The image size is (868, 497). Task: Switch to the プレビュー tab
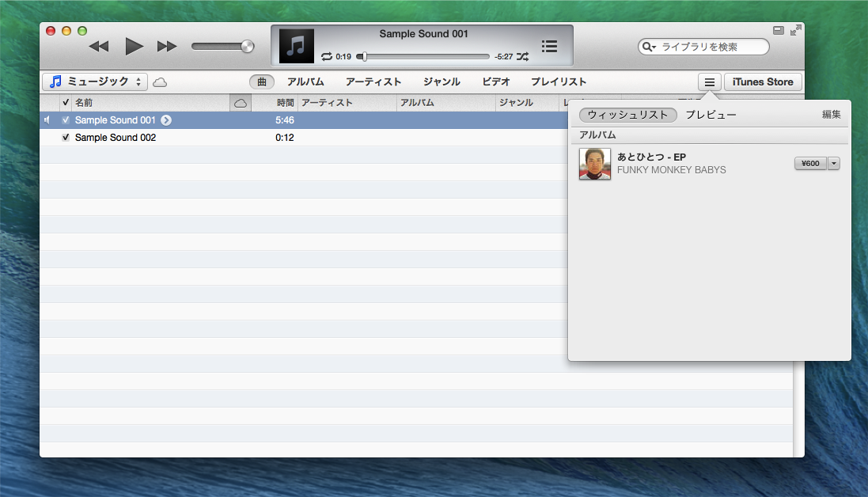pyautogui.click(x=711, y=115)
